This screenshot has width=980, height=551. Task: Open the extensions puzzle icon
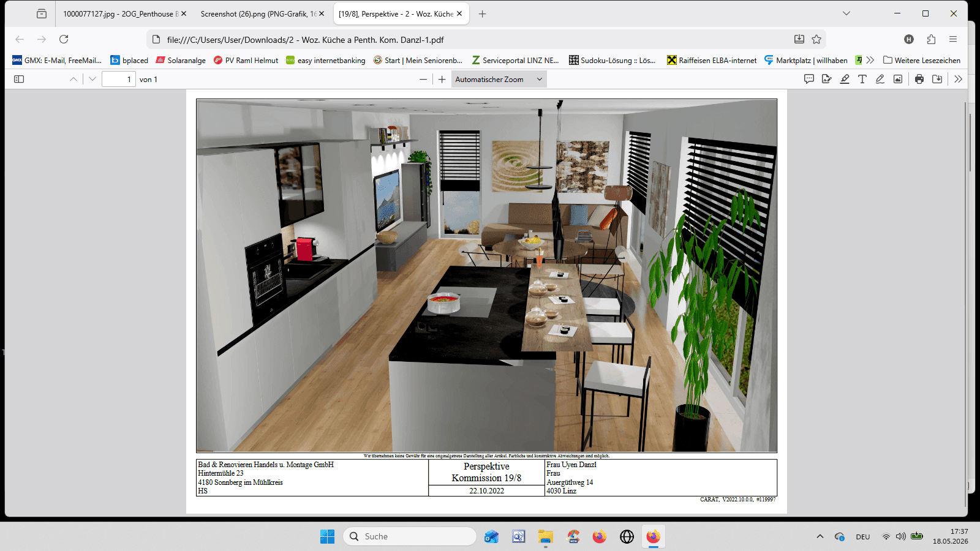(931, 39)
